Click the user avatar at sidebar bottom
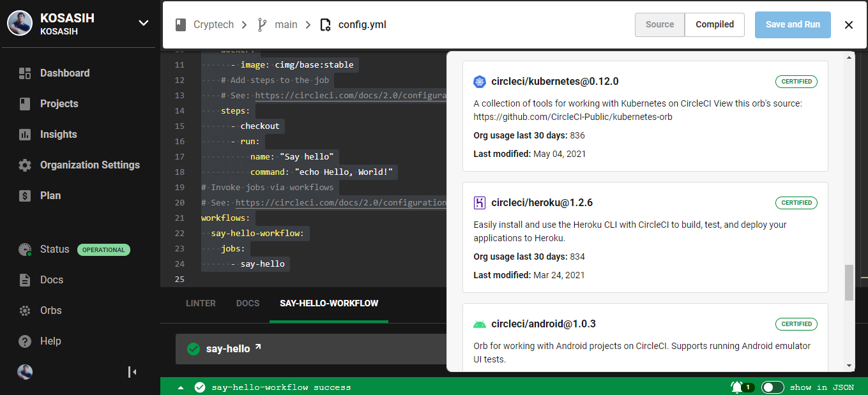The width and height of the screenshot is (868, 395). (x=25, y=371)
